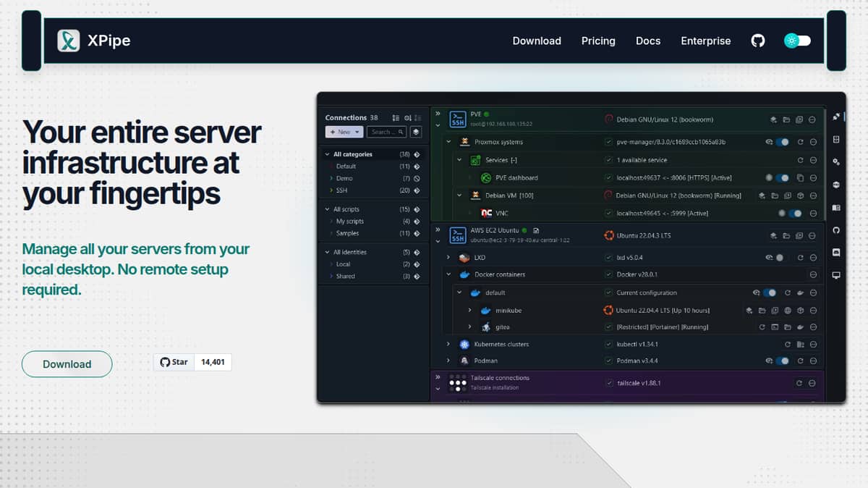Click the XPipe logo in the navbar
The width and height of the screenshot is (868, 488).
tap(69, 41)
